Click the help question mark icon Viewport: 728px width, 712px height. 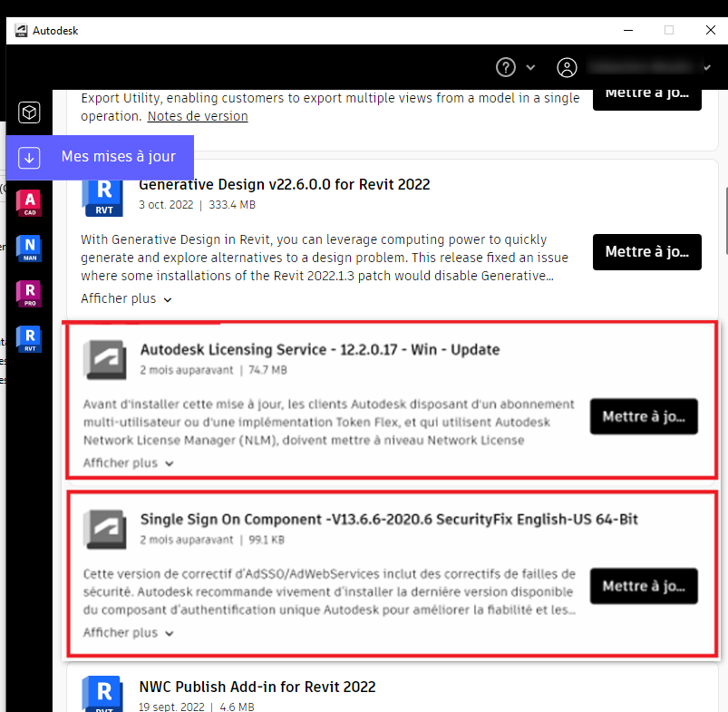click(x=505, y=67)
